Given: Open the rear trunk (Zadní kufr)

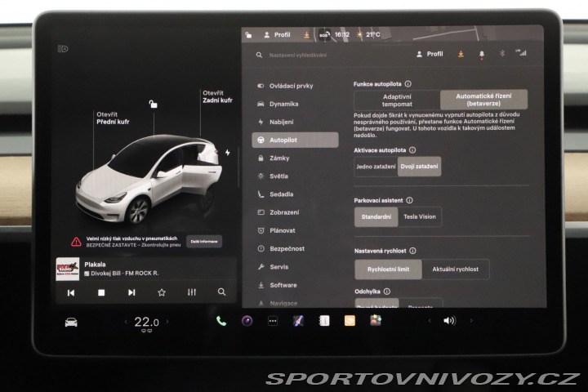Looking at the screenshot, I should coord(217,97).
